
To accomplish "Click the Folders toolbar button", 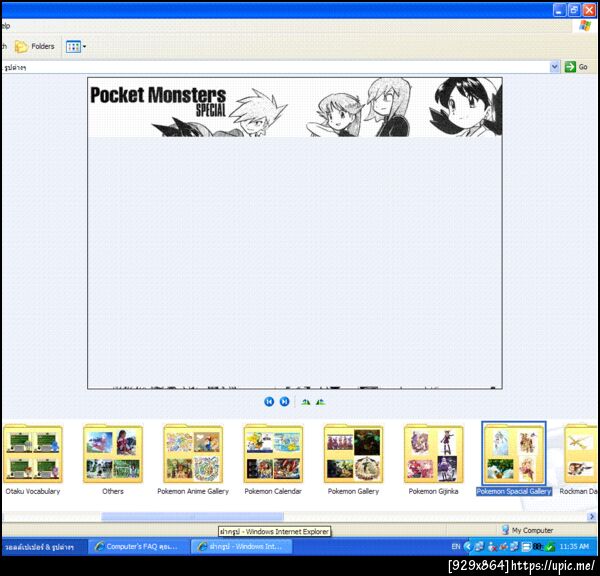I will tap(35, 47).
